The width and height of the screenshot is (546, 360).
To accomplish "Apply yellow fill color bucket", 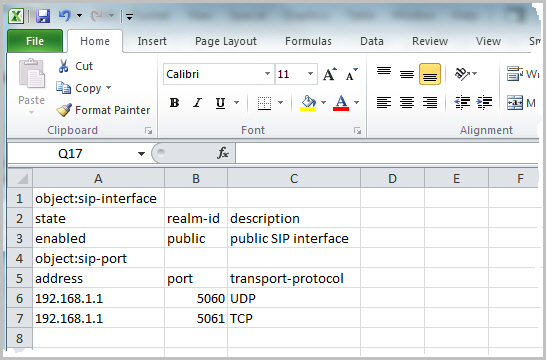I will click(x=308, y=103).
